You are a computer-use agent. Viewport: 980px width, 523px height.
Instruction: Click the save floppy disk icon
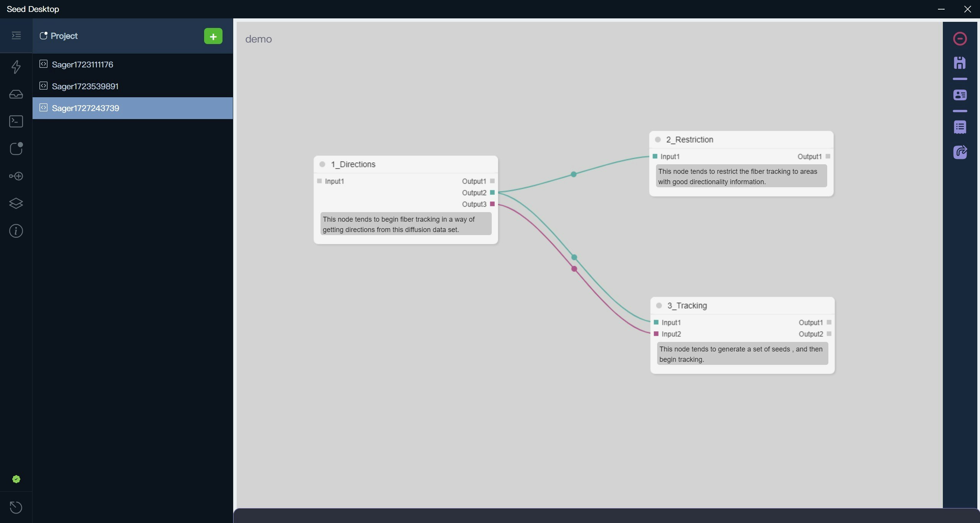(x=959, y=63)
